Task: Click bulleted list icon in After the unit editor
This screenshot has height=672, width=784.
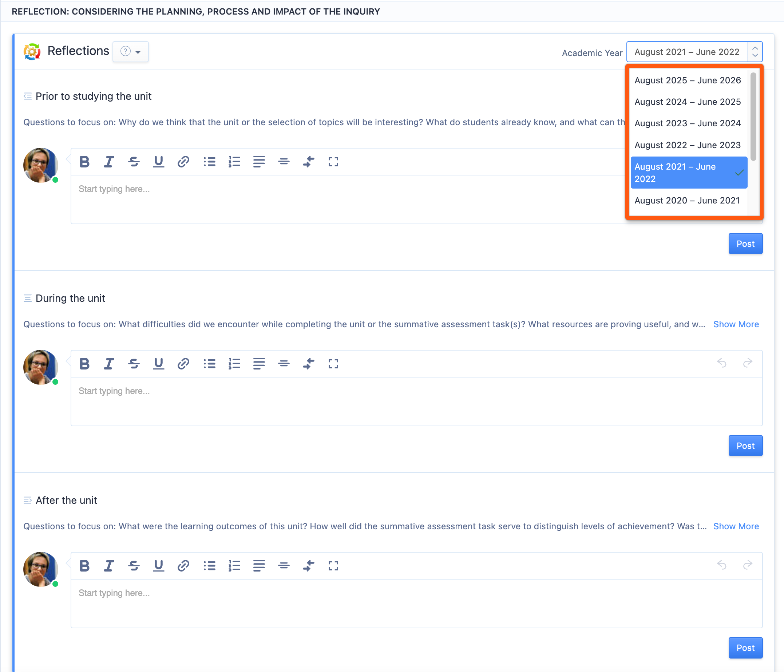Action: tap(209, 566)
